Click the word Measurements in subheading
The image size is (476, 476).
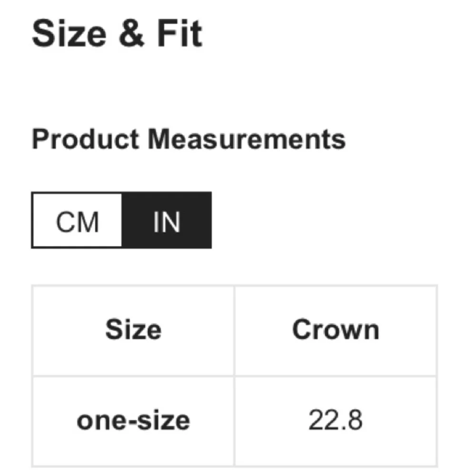click(x=247, y=139)
